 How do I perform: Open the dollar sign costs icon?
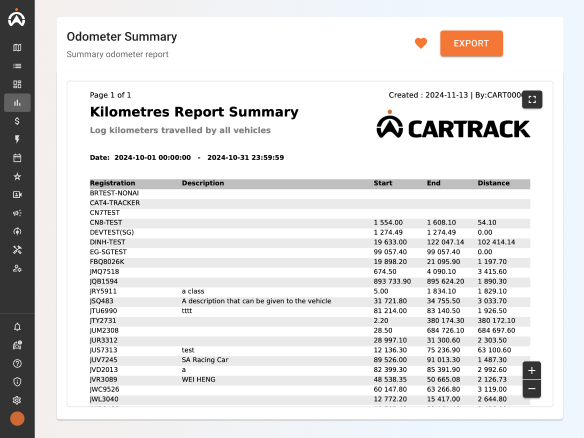tap(17, 121)
